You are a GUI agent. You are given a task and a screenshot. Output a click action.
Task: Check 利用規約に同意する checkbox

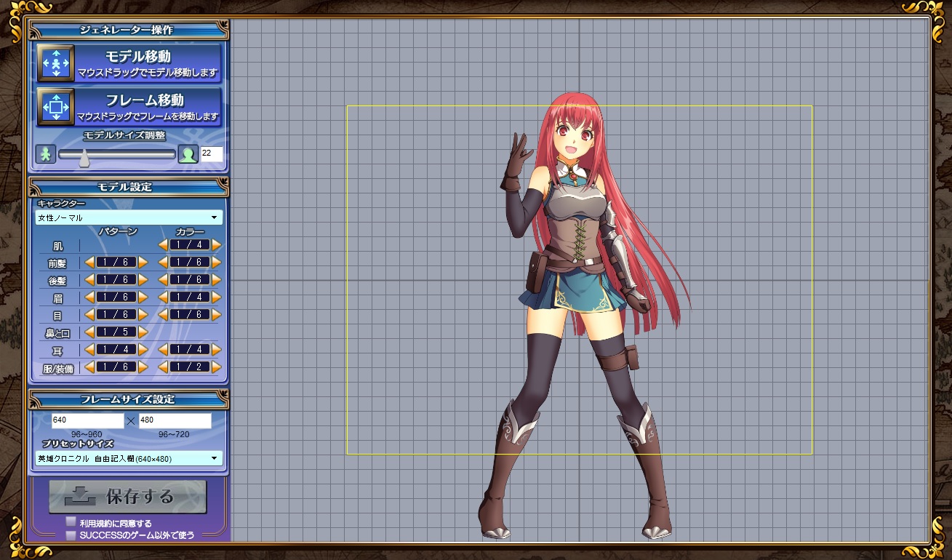(x=71, y=522)
